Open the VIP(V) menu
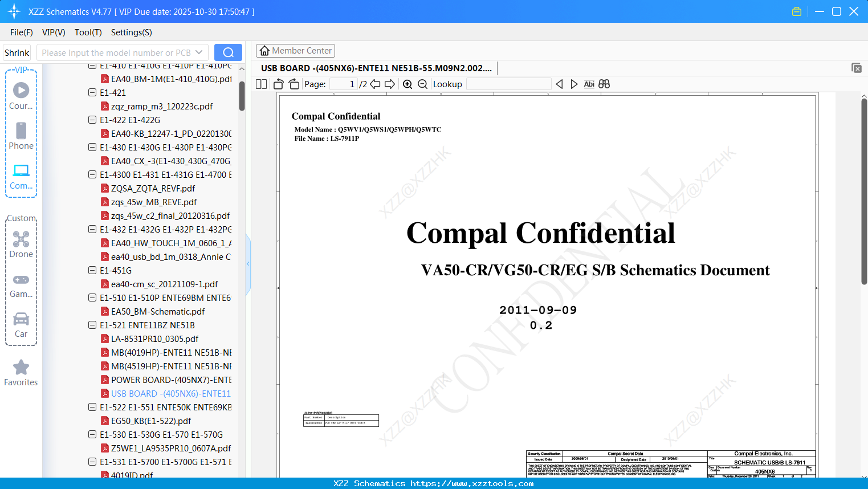The image size is (868, 489). coord(54,32)
